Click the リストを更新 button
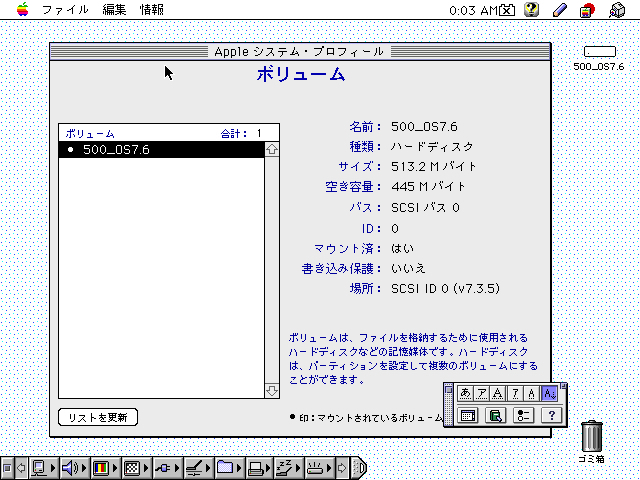The image size is (640, 480). coord(98,417)
